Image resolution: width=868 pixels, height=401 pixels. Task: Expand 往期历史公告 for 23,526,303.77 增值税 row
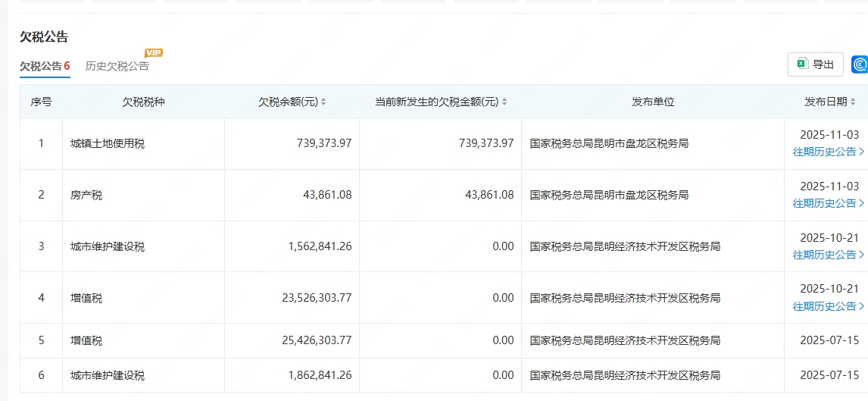(828, 306)
